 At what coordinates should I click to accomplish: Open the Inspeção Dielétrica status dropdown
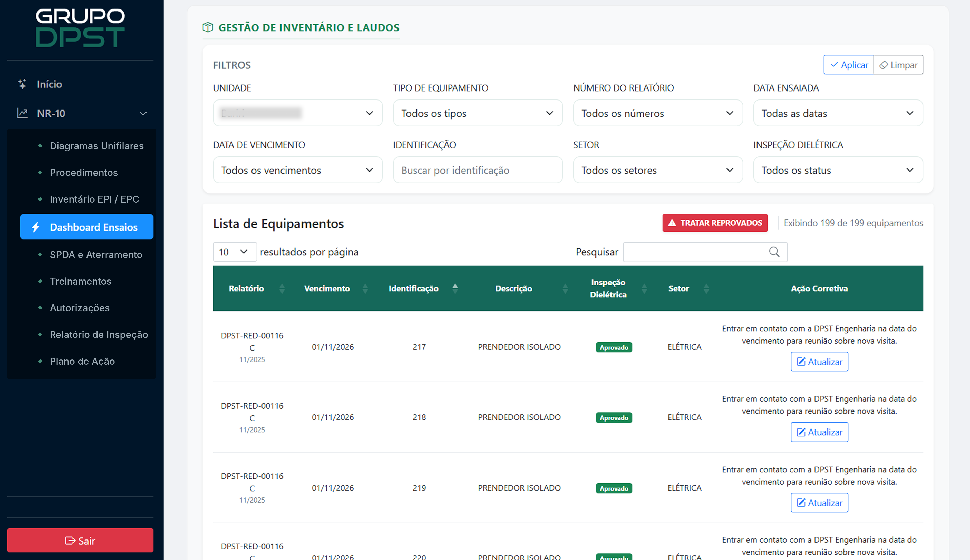838,170
